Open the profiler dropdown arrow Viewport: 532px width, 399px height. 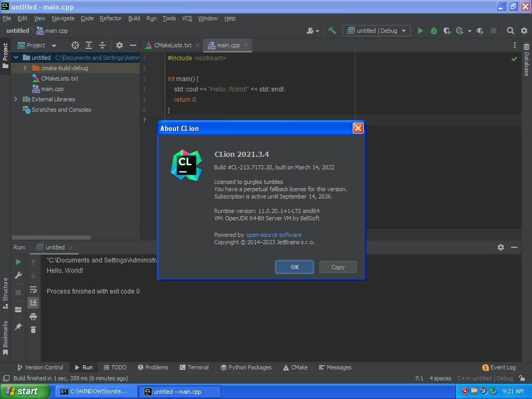tap(470, 31)
